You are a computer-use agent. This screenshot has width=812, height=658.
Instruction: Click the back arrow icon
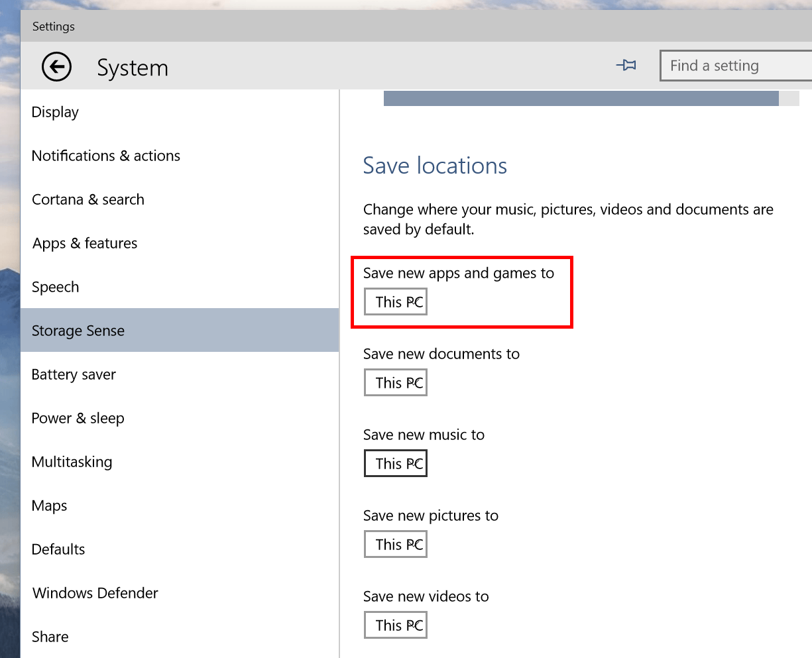click(x=56, y=66)
